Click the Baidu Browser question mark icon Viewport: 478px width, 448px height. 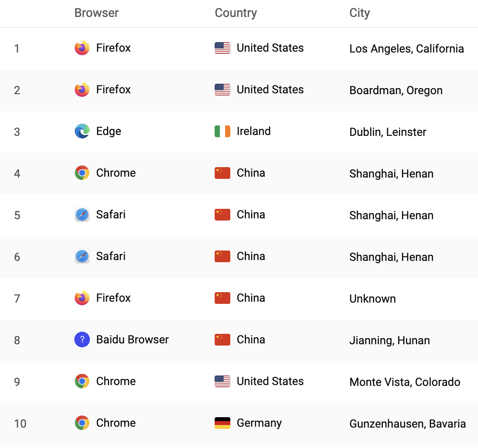pos(82,339)
